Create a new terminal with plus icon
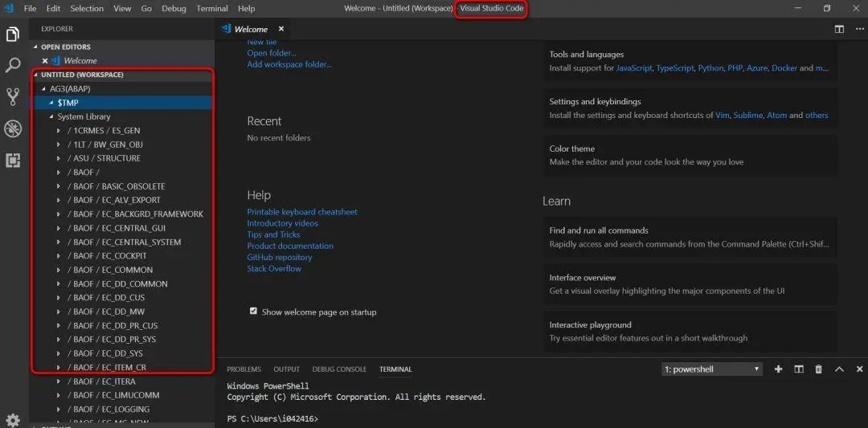Image resolution: width=868 pixels, height=428 pixels. coord(778,369)
